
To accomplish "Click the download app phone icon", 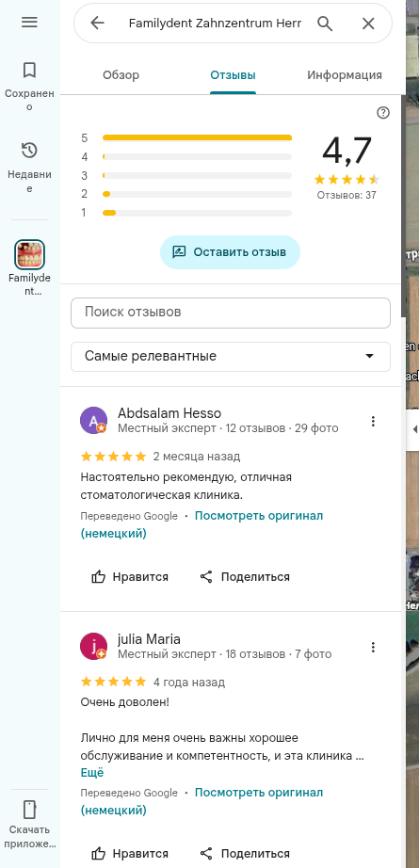I will pos(29,810).
